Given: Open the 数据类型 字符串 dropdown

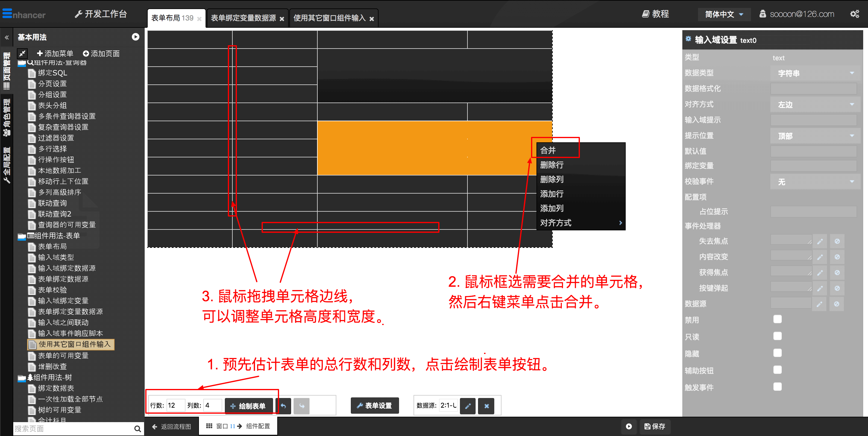Looking at the screenshot, I should [x=816, y=73].
